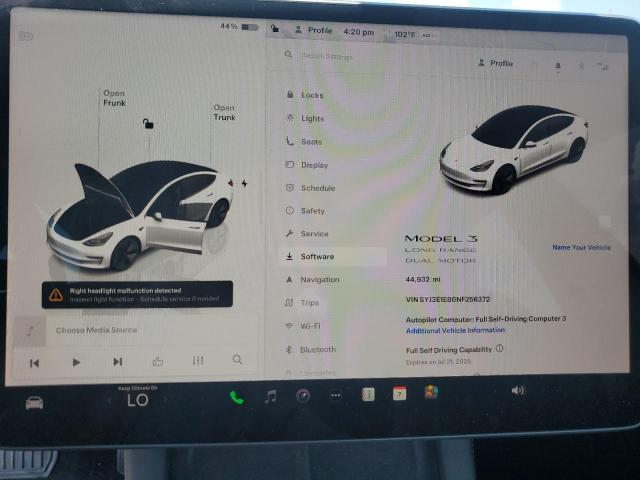Image resolution: width=640 pixels, height=480 pixels.
Task: Tap the volume speaker icon
Action: (x=517, y=390)
